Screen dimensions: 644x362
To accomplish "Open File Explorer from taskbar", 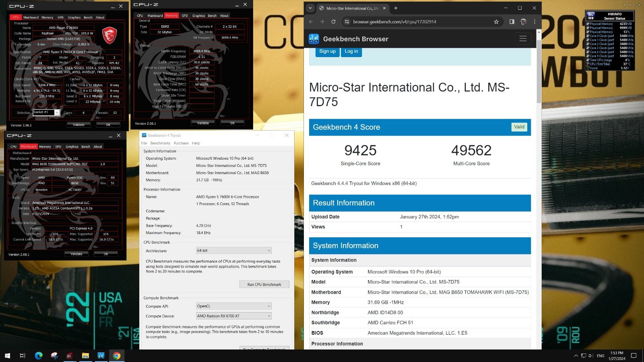I will [x=85, y=356].
